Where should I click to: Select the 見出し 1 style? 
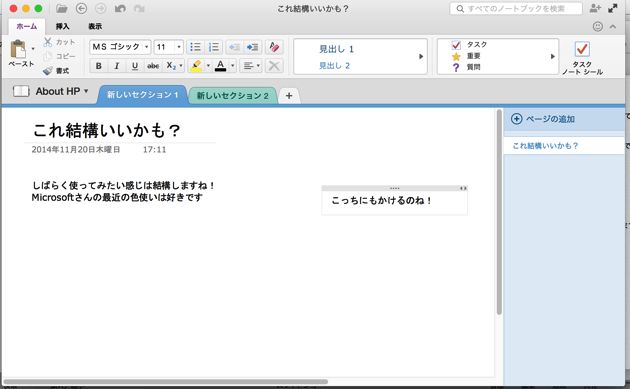click(x=336, y=49)
